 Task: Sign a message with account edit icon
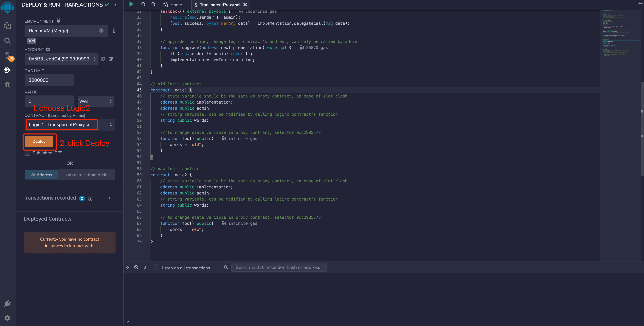click(x=111, y=59)
